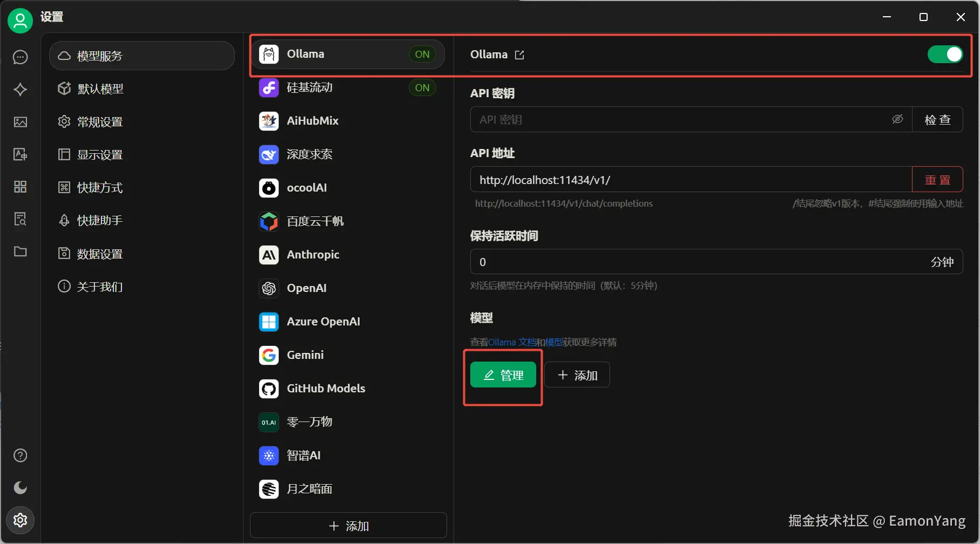Select the Gemini provider
Viewport: 980px width, 544px height.
[x=348, y=355]
